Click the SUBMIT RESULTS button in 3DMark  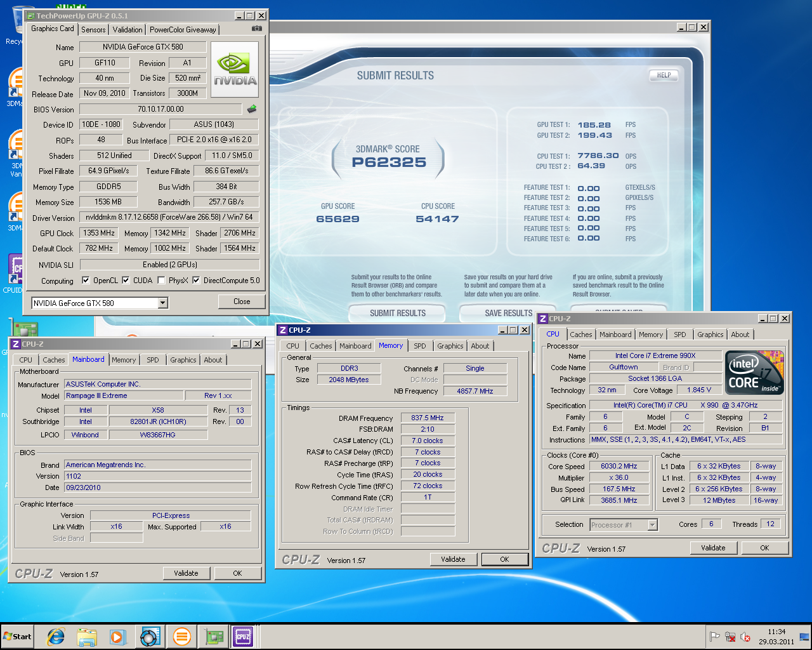pyautogui.click(x=398, y=313)
